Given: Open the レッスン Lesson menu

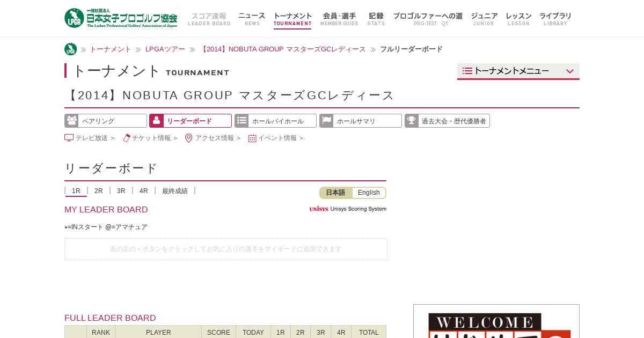Looking at the screenshot, I should pyautogui.click(x=518, y=19).
